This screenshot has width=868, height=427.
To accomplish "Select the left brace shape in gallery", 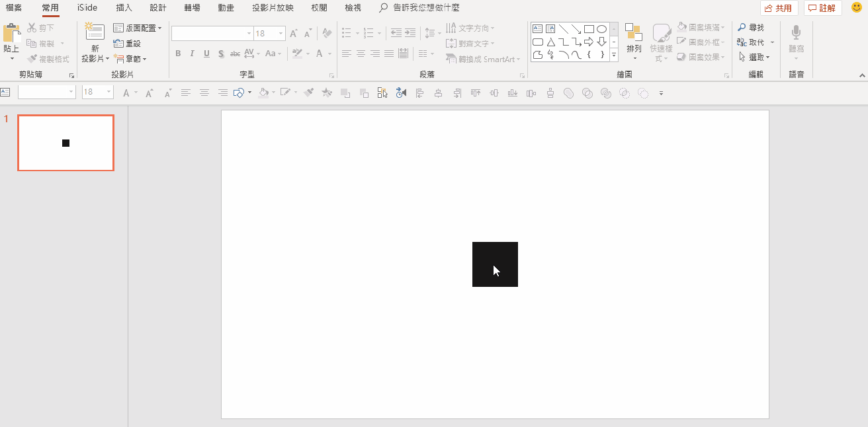I will tap(589, 55).
